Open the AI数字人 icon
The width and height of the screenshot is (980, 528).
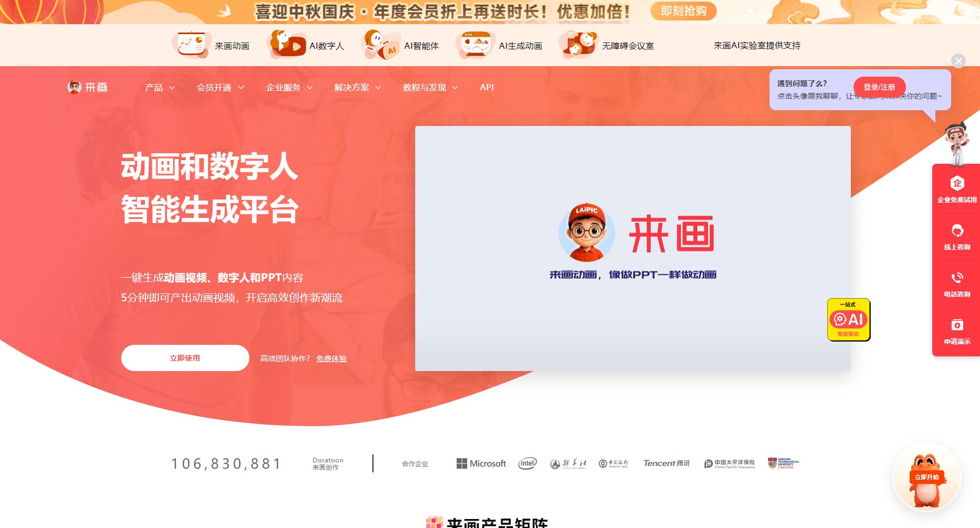point(286,45)
